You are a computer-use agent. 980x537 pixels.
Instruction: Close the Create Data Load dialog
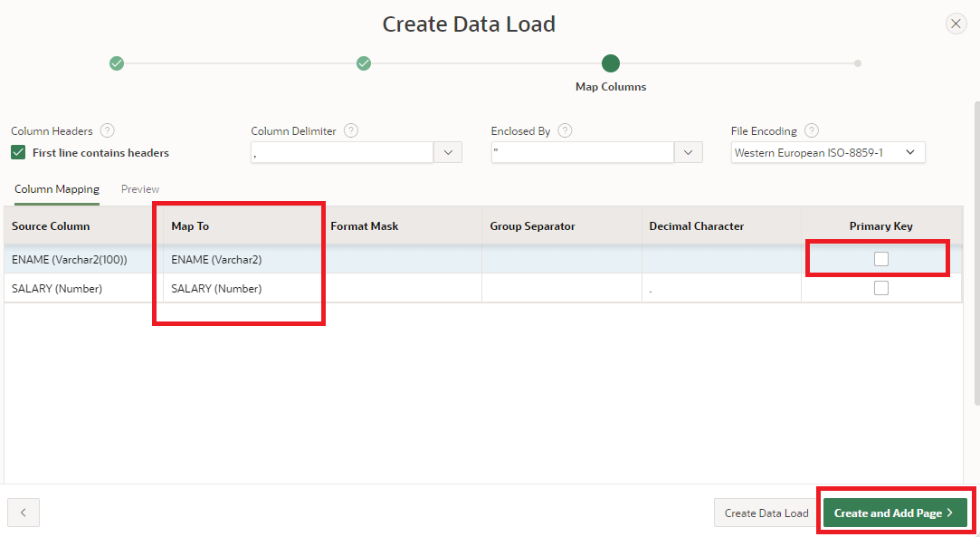pyautogui.click(x=956, y=24)
